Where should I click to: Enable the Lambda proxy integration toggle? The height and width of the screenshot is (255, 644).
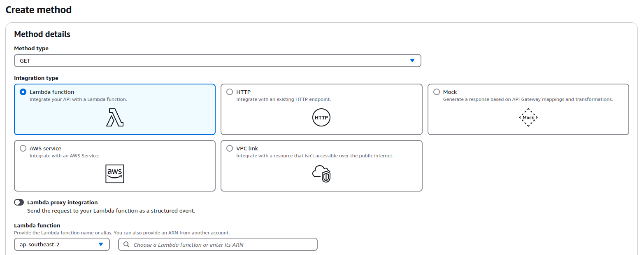(19, 202)
